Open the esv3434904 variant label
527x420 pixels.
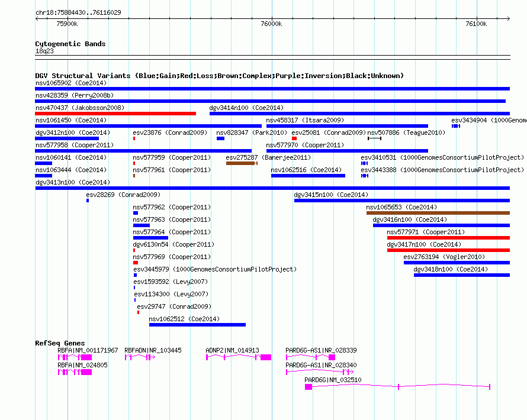point(489,120)
